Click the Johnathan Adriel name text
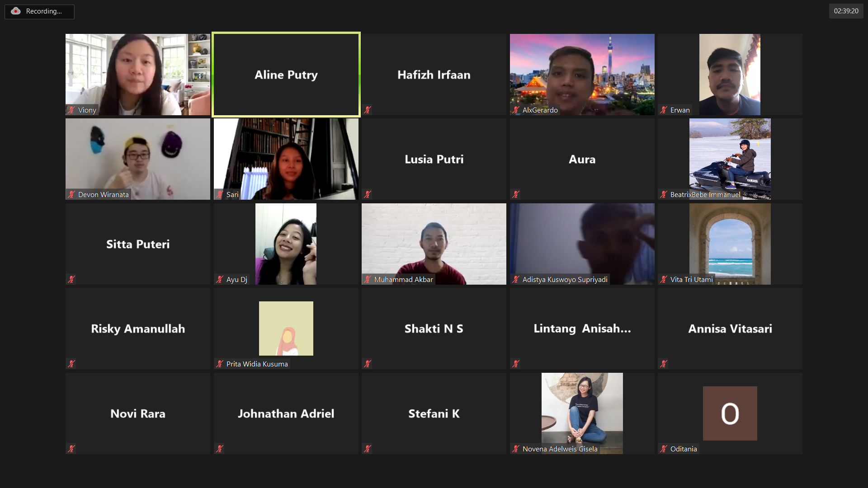Screen dimensions: 868x488 286,413
